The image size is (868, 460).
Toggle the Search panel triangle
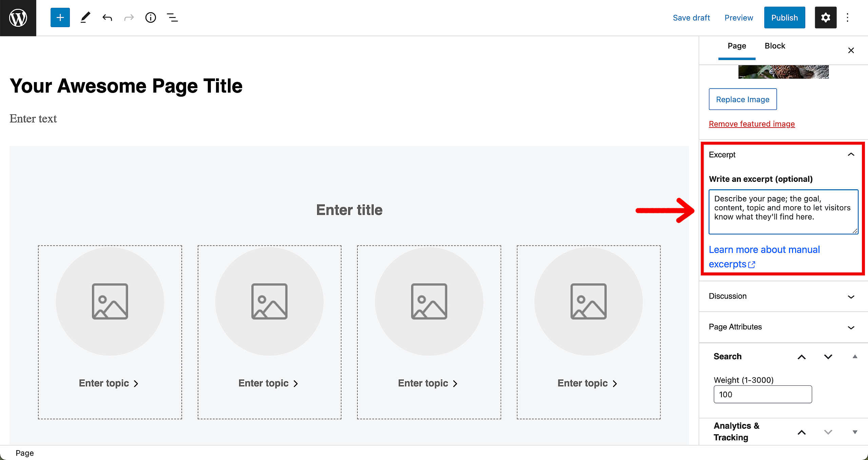pyautogui.click(x=855, y=357)
